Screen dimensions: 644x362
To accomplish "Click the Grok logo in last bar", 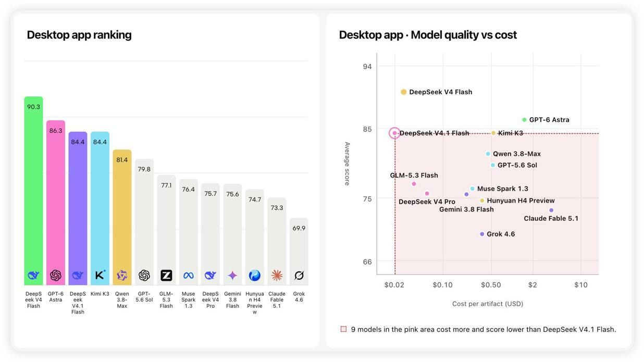I will [x=299, y=276].
